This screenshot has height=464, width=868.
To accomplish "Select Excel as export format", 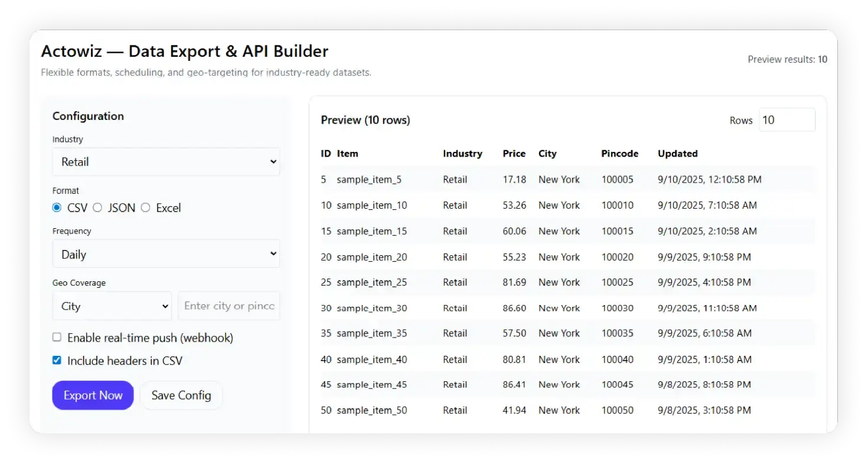I will [x=146, y=207].
